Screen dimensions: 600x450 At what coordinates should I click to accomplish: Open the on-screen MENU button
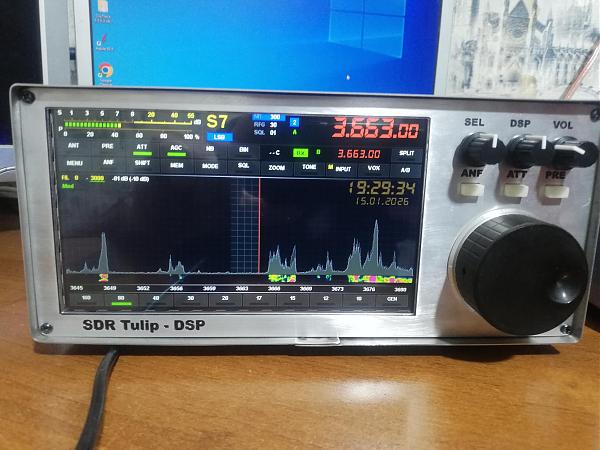click(x=75, y=163)
